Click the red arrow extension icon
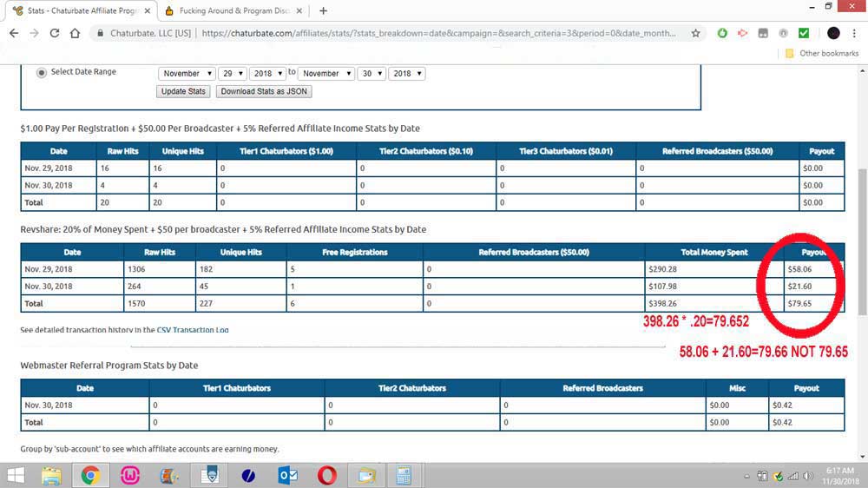868x488 pixels. 742,33
